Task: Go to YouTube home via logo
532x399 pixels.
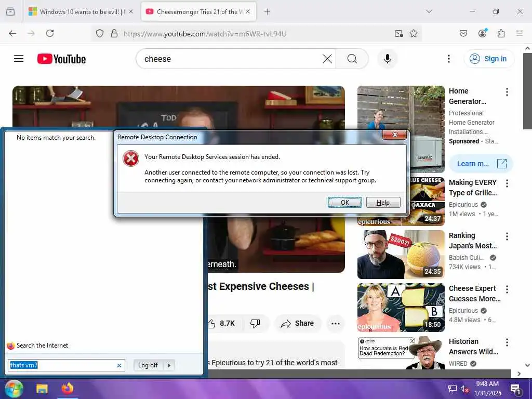Action: click(61, 59)
